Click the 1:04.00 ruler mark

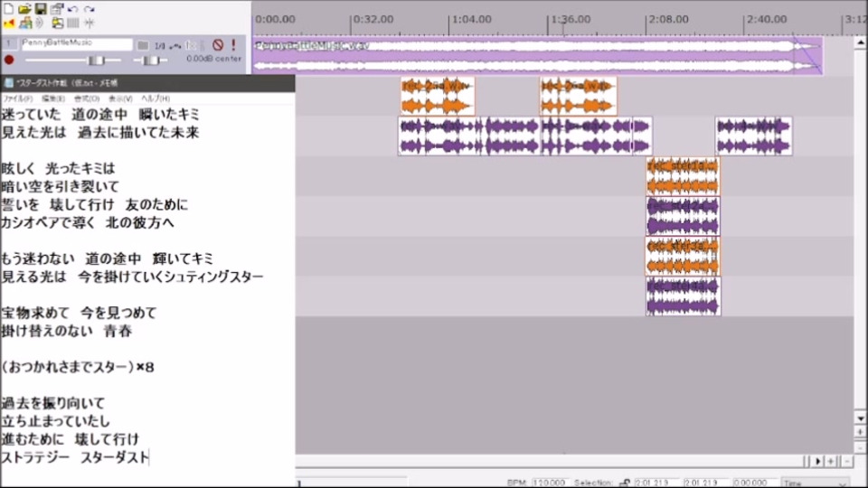[x=471, y=19]
